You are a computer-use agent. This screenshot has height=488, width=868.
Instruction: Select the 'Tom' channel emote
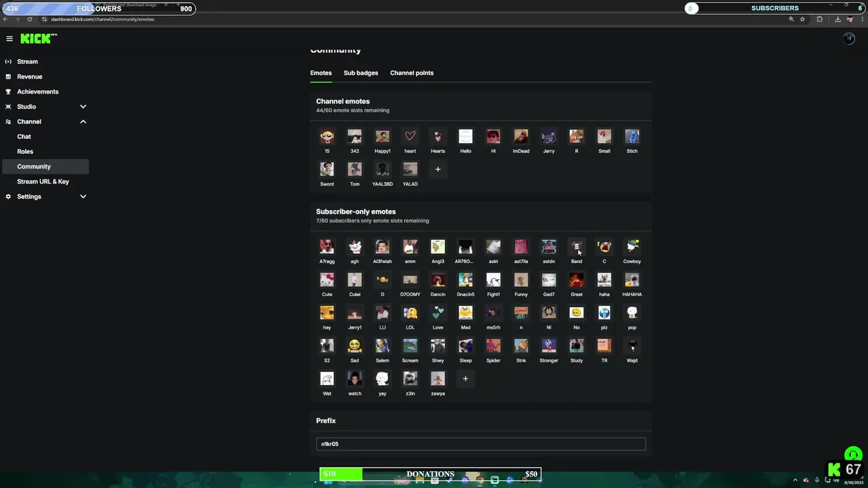click(x=355, y=169)
